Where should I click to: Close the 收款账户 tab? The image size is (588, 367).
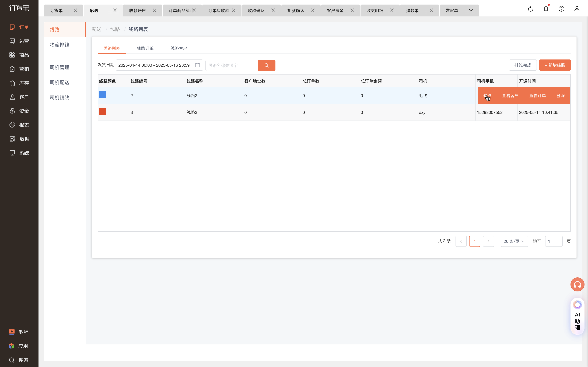[x=154, y=10]
